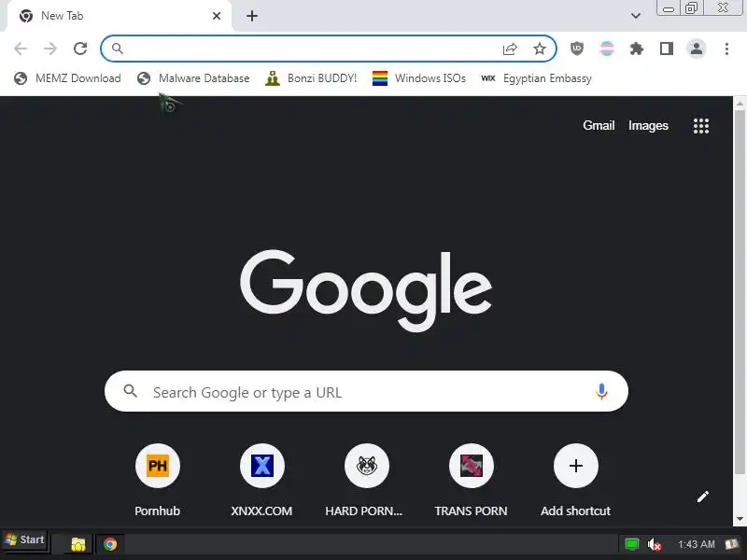Click the share page icon in address bar
This screenshot has height=560, width=747.
[x=510, y=49]
